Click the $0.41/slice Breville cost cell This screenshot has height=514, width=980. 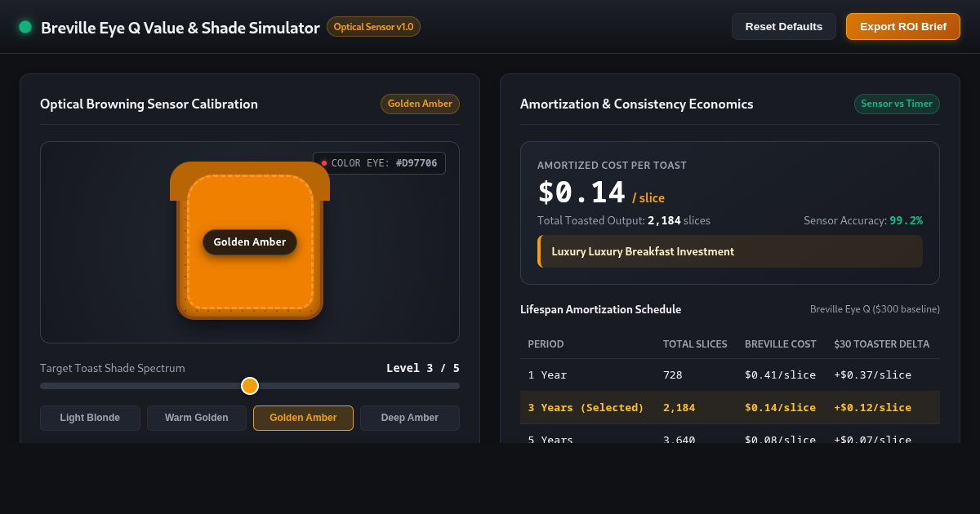(780, 375)
